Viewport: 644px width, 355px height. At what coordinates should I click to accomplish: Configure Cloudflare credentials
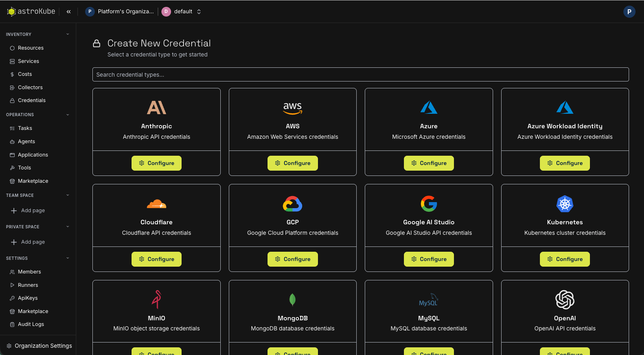click(x=157, y=259)
